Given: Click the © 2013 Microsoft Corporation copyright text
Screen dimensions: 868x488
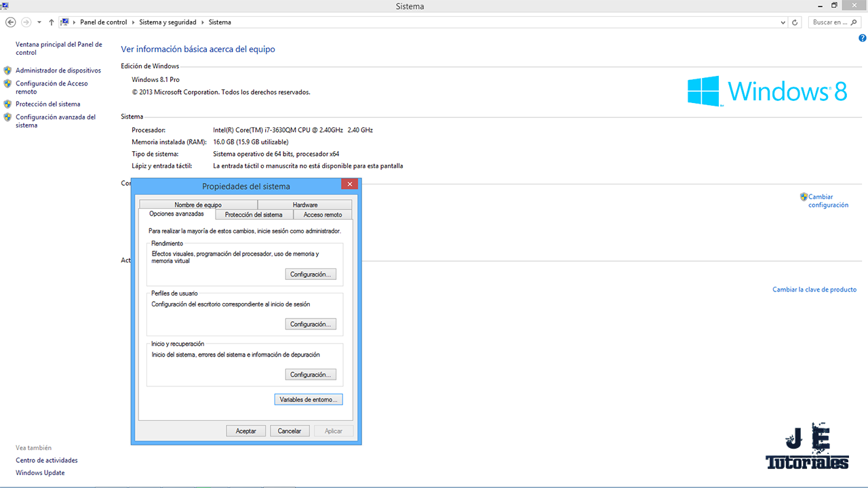Looking at the screenshot, I should [221, 92].
